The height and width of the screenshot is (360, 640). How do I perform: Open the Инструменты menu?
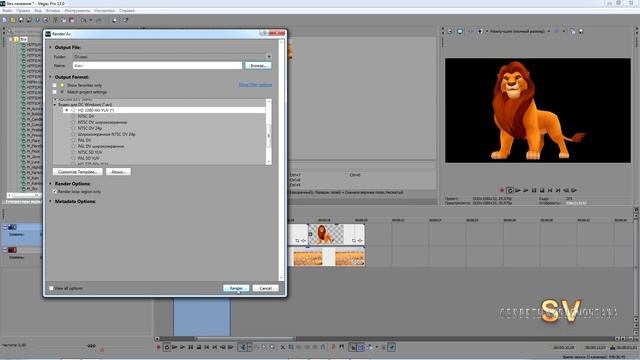(x=77, y=11)
